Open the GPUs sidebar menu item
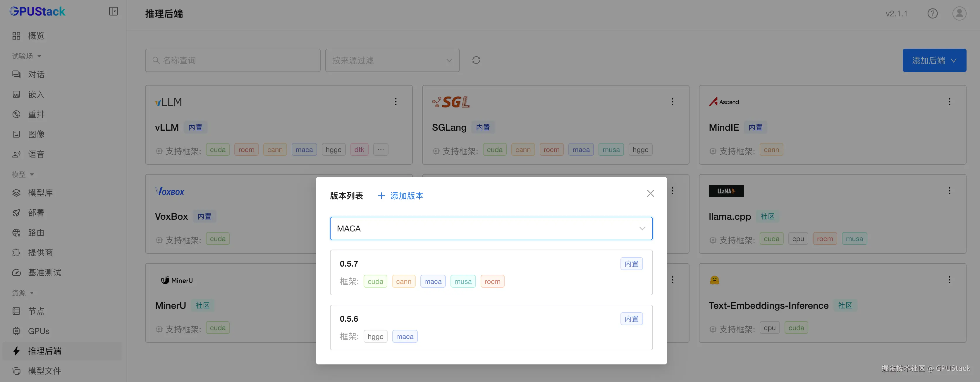This screenshot has width=980, height=382. click(x=38, y=331)
